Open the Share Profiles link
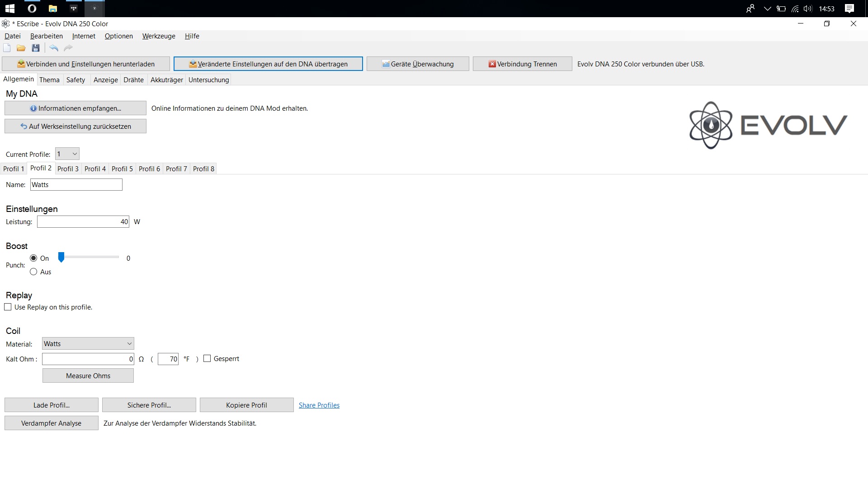This screenshot has height=488, width=868. tap(319, 405)
